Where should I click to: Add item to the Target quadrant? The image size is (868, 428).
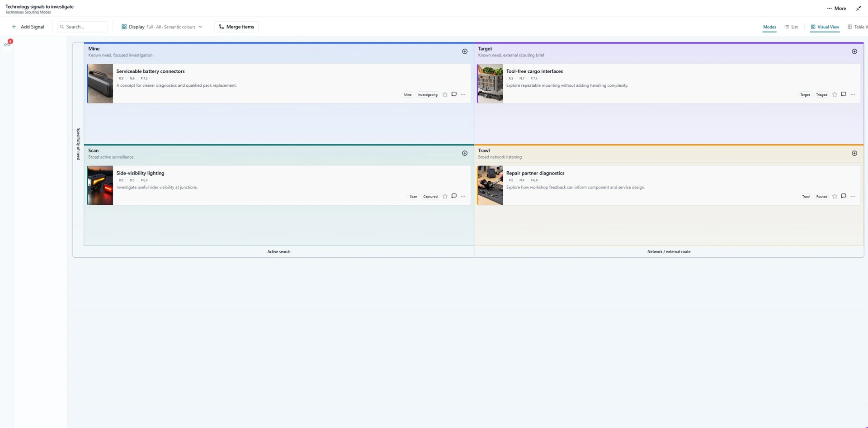[x=854, y=52]
